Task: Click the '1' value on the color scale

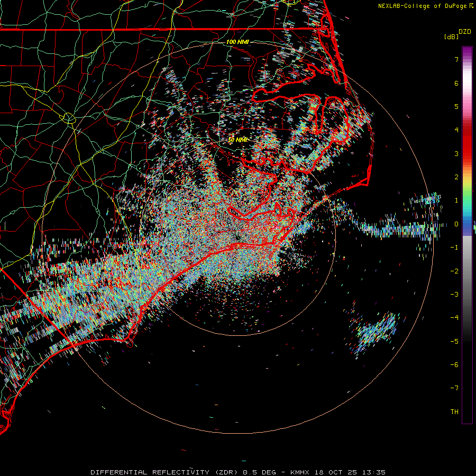Action: tap(456, 200)
